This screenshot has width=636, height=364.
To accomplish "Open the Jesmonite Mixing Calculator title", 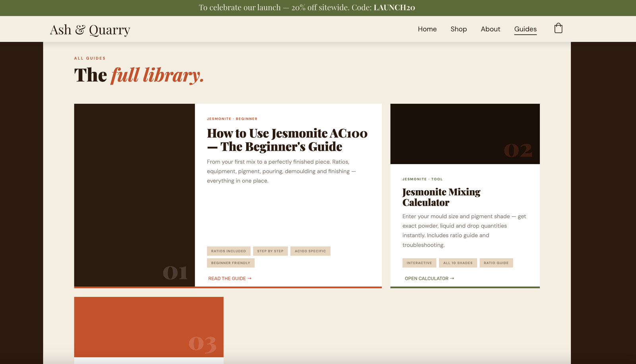I will pyautogui.click(x=441, y=197).
